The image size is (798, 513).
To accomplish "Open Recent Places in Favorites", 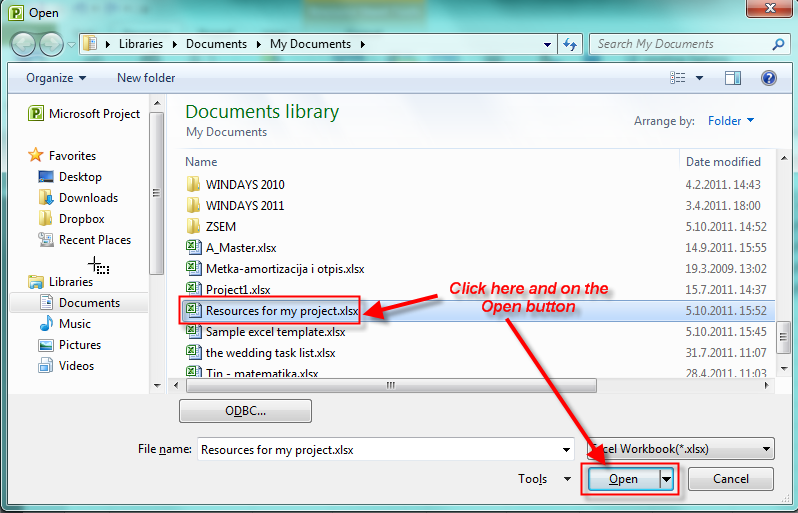I will coord(94,240).
